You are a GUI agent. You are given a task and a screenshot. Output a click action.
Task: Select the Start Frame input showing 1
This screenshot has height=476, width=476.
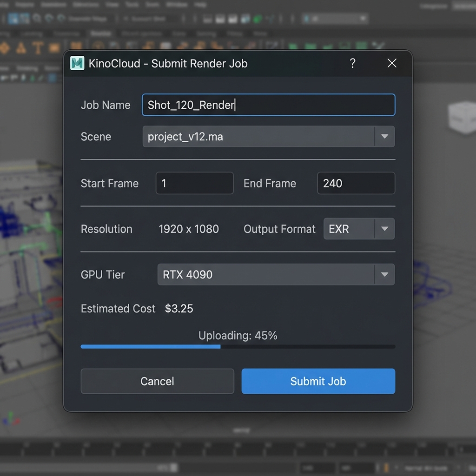click(194, 183)
